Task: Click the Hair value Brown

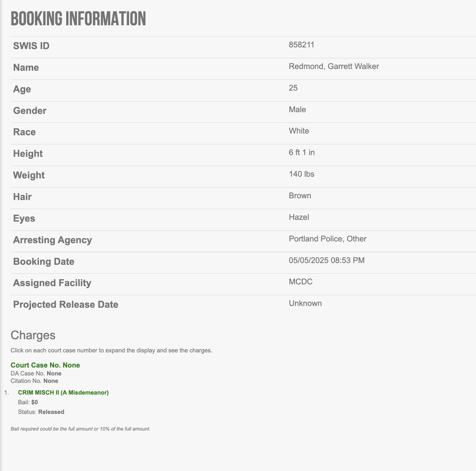Action: tap(300, 196)
